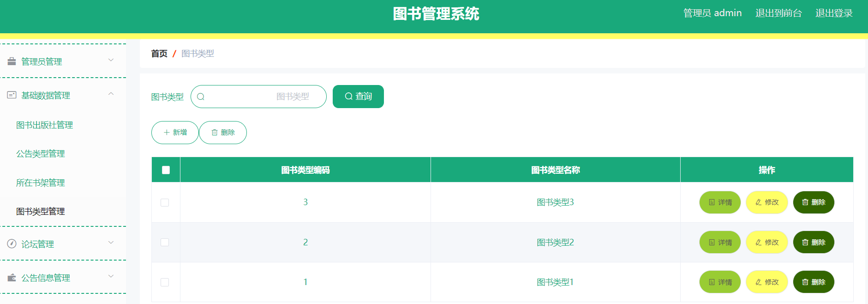Click the trash icon on the toolbar 删除 button
Image resolution: width=868 pixels, height=304 pixels.
(x=215, y=132)
